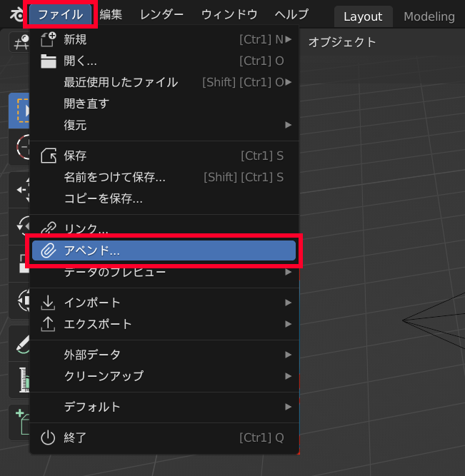Open the ウィンドウ menu

(229, 14)
